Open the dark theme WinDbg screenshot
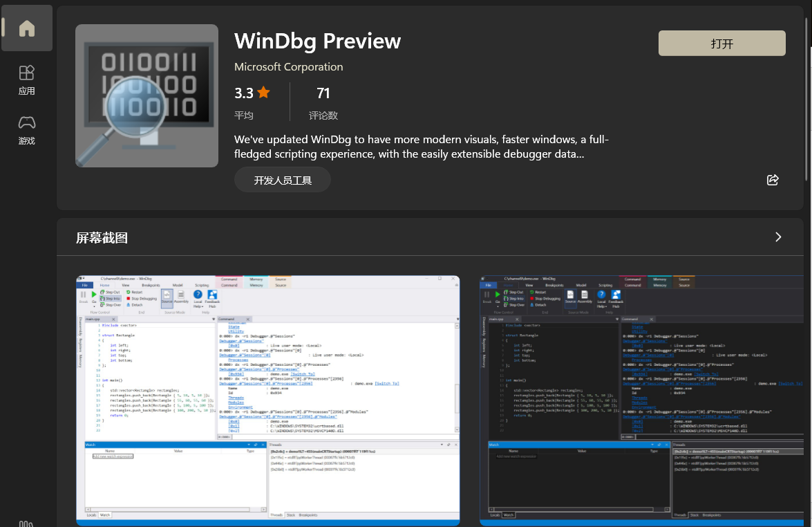The width and height of the screenshot is (812, 527). [641, 400]
